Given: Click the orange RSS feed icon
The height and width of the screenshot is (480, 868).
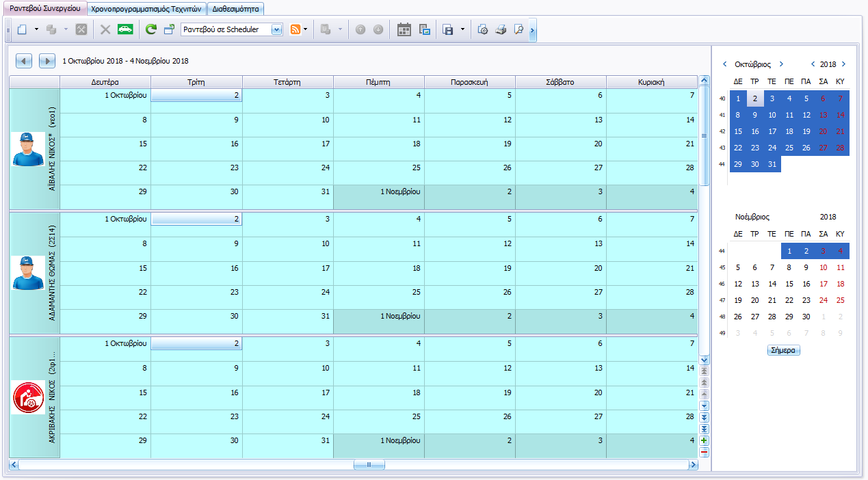Looking at the screenshot, I should (295, 29).
